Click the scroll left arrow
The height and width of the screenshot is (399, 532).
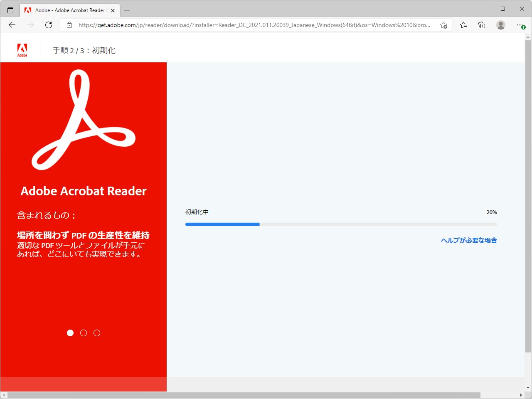tap(4, 395)
